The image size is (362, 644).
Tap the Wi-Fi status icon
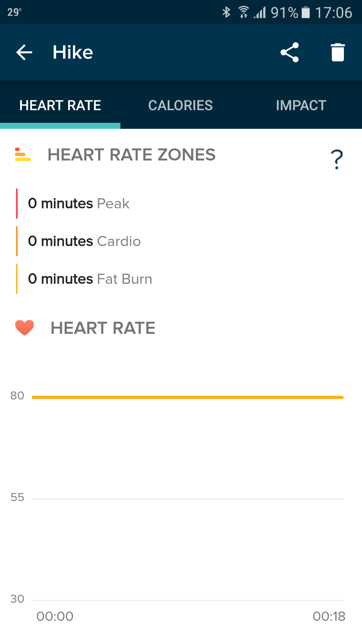coord(243,12)
